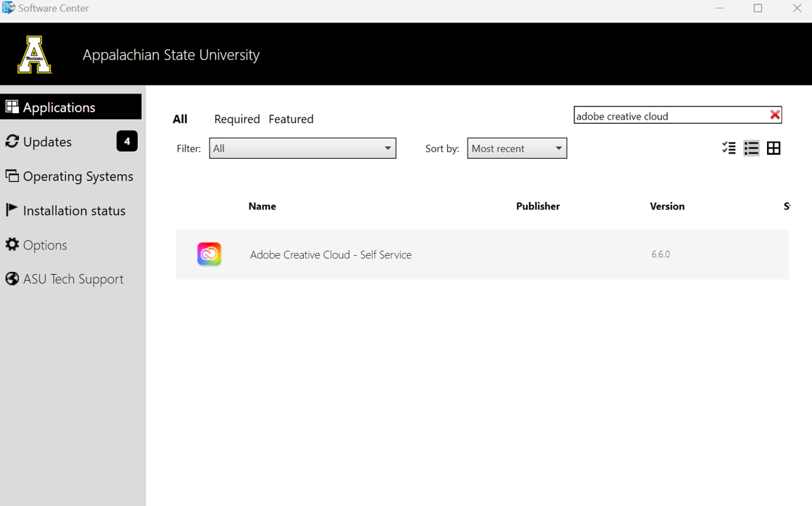
Task: Expand the Filter dropdown
Action: click(302, 148)
